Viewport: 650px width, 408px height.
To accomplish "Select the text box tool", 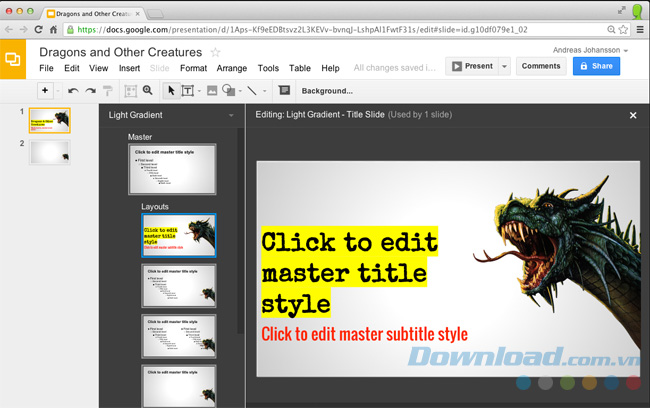I will [x=188, y=91].
